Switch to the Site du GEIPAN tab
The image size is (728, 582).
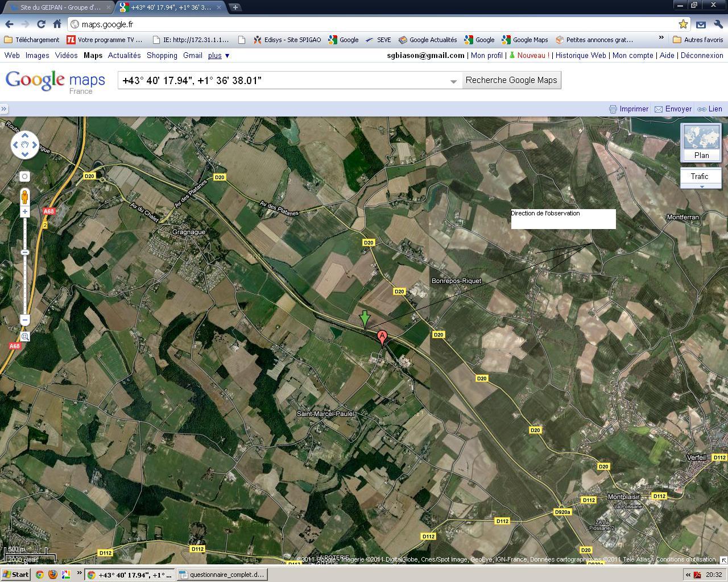tap(57, 7)
